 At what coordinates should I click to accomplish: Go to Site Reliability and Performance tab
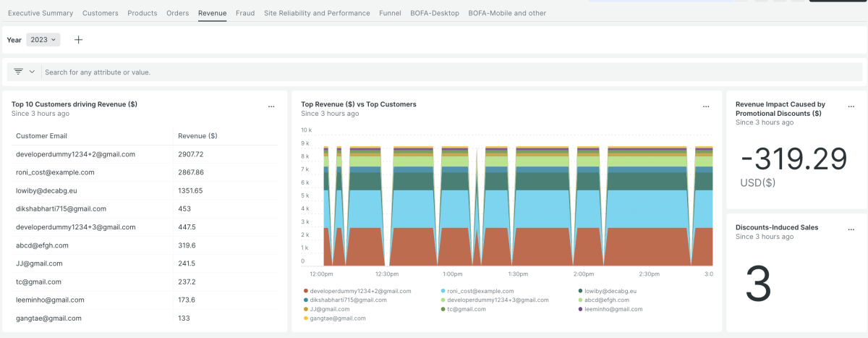point(317,13)
